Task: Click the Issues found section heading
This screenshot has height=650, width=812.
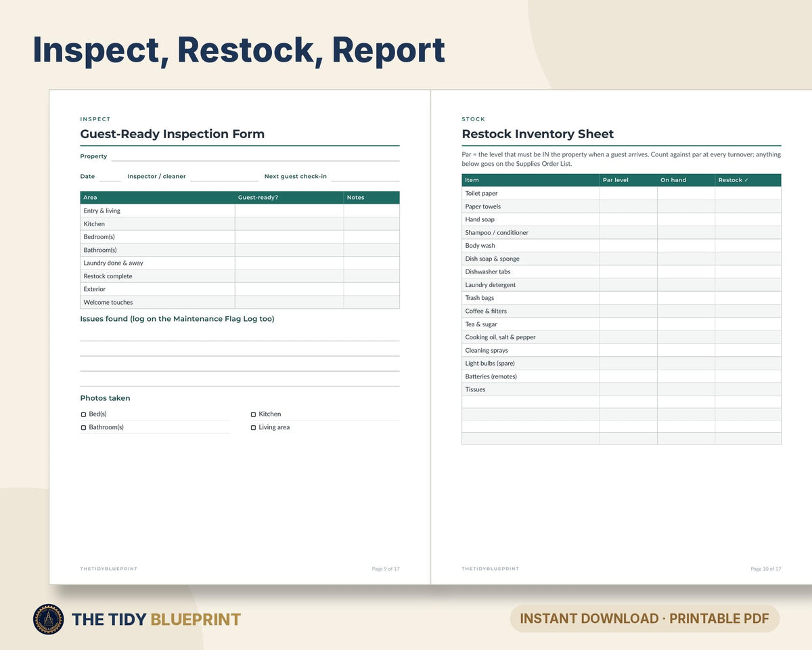Action: point(177,319)
